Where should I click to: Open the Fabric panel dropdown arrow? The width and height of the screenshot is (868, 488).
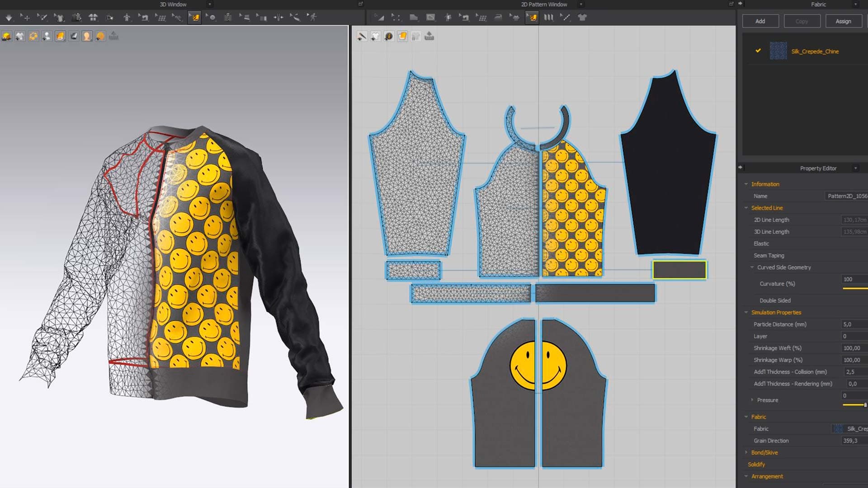coord(855,5)
